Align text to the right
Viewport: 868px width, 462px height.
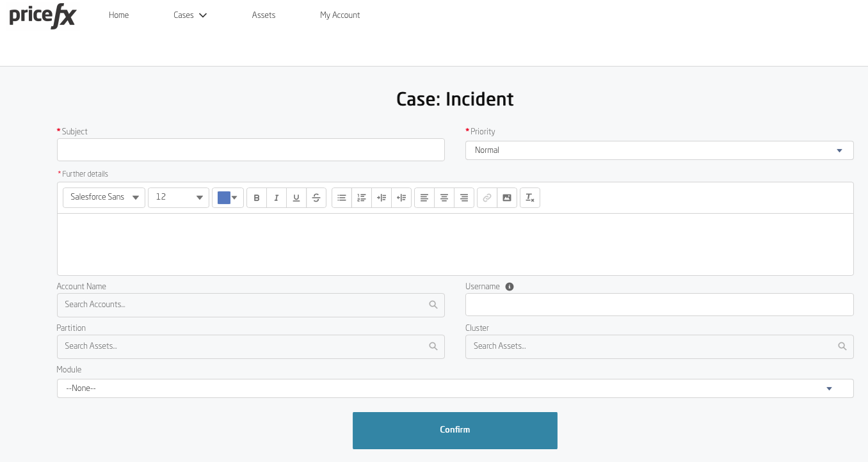point(464,198)
